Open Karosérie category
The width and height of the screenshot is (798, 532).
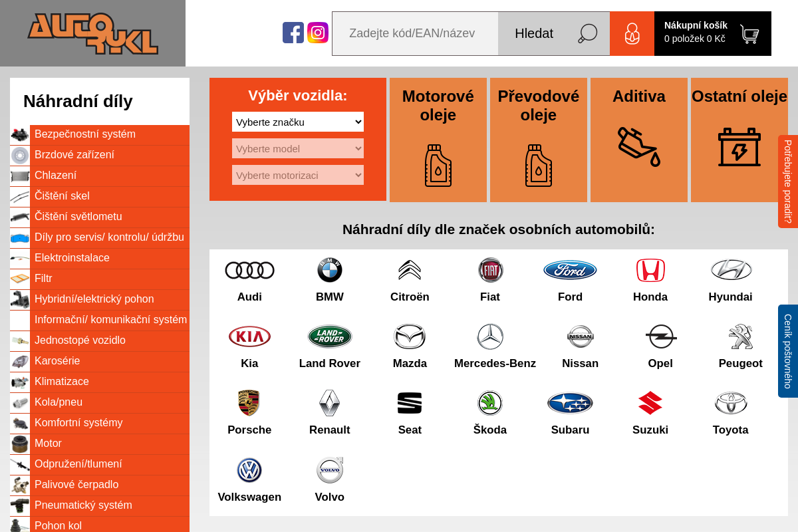(x=100, y=362)
